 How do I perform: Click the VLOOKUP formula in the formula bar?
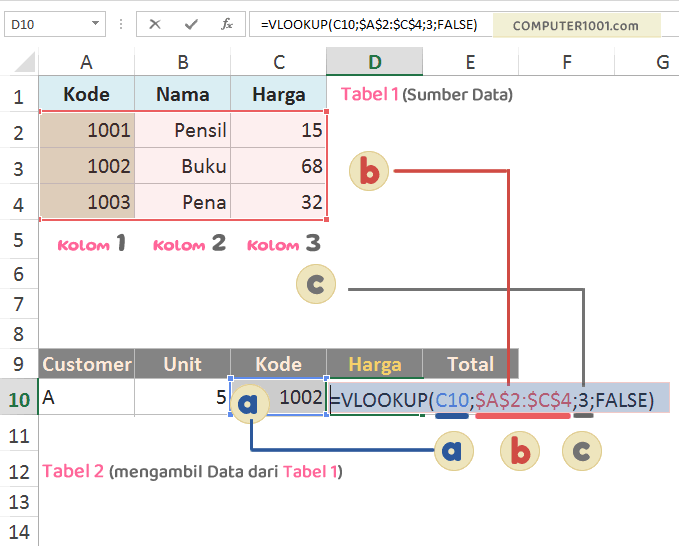click(369, 24)
